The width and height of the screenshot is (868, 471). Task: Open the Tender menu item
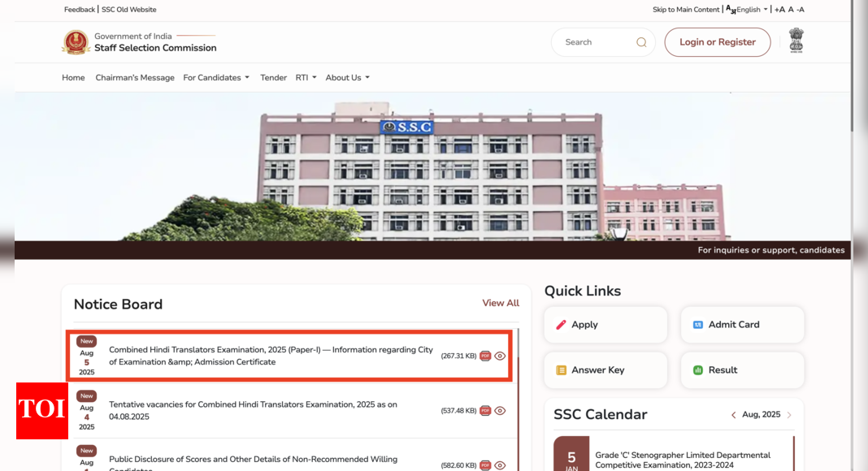pos(273,77)
